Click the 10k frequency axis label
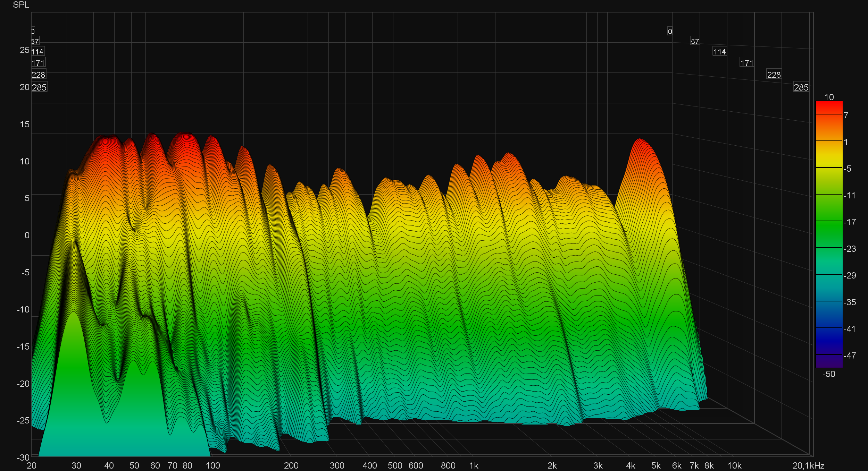The height and width of the screenshot is (471, 868). 734,466
